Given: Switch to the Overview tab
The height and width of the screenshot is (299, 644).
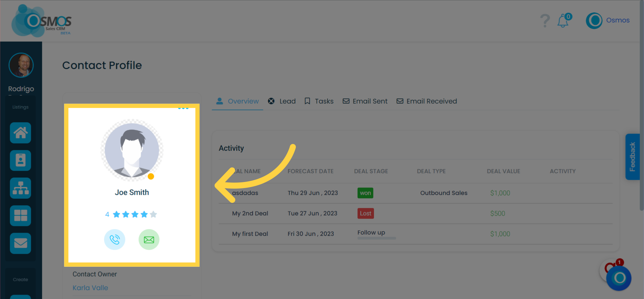Looking at the screenshot, I should coord(237,101).
